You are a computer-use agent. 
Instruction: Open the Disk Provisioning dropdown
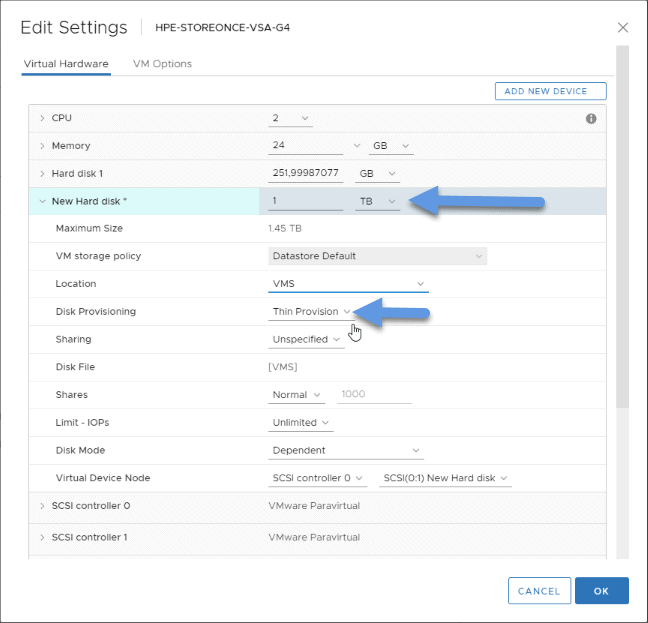[312, 312]
